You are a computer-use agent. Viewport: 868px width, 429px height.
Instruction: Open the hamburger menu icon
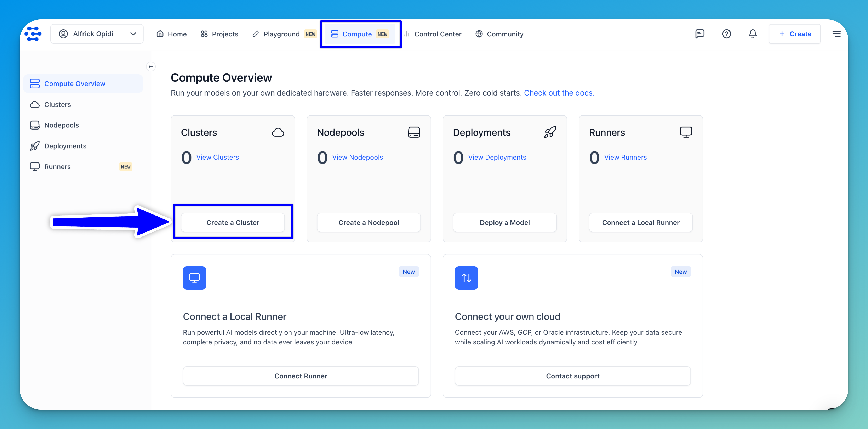(x=836, y=34)
